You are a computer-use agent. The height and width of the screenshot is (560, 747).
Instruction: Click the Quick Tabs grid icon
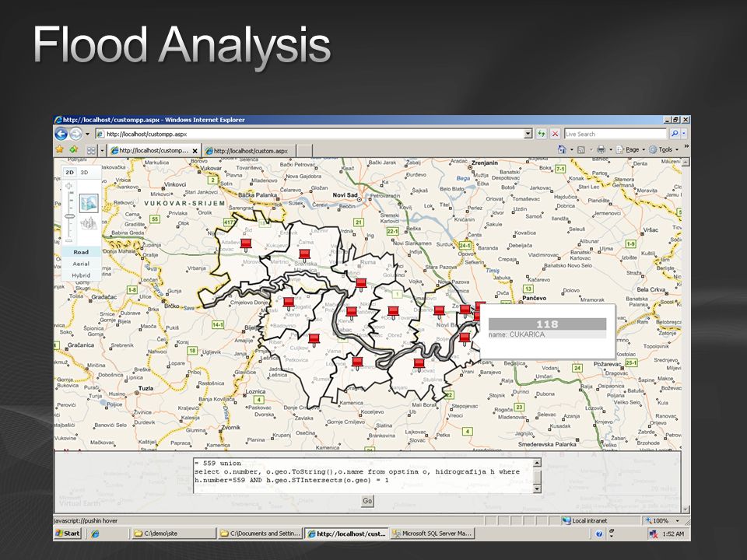tap(90, 150)
